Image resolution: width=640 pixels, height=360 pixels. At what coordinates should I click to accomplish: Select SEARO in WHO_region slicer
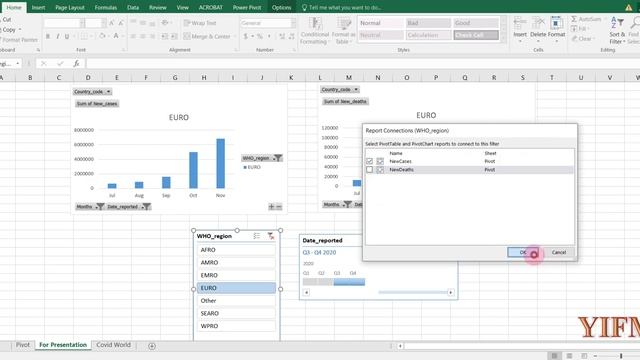pyautogui.click(x=236, y=313)
